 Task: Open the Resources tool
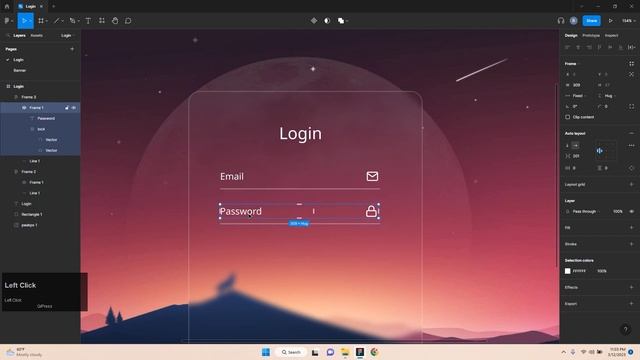102,20
